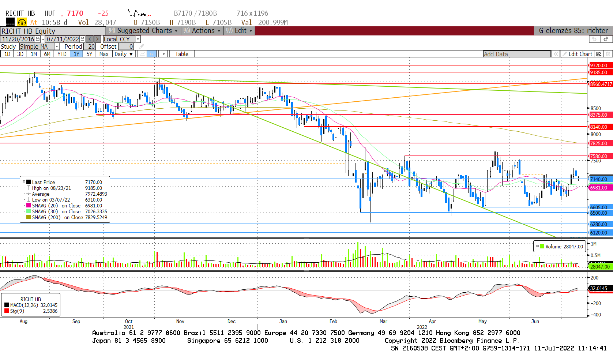The height and width of the screenshot is (364, 613).
Task: Click the G elemzés 85: richter label
Action: (573, 31)
